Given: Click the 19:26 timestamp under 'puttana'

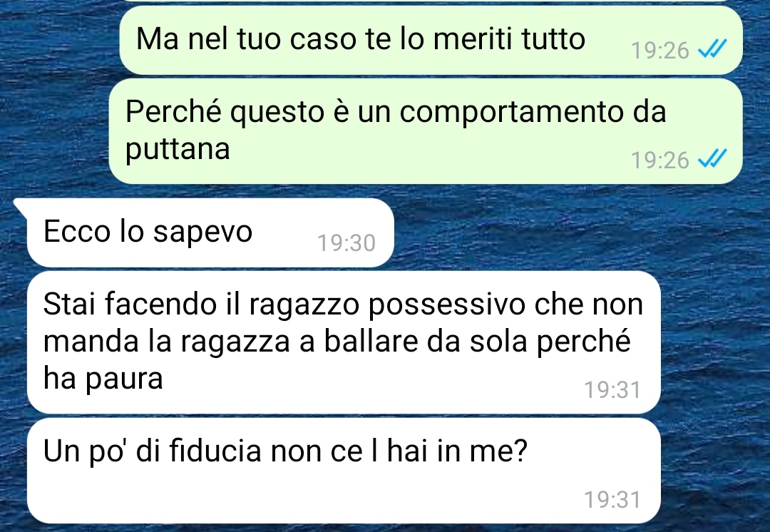Looking at the screenshot, I should 659,160.
